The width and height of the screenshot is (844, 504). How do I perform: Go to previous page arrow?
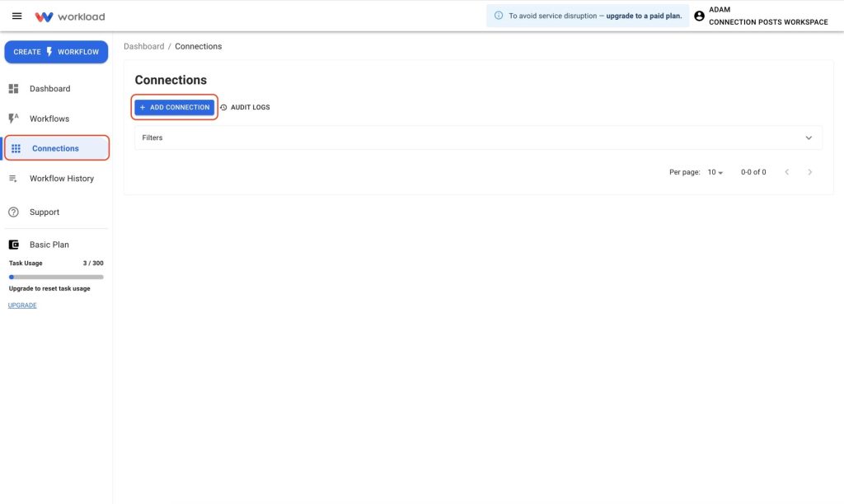coord(787,172)
